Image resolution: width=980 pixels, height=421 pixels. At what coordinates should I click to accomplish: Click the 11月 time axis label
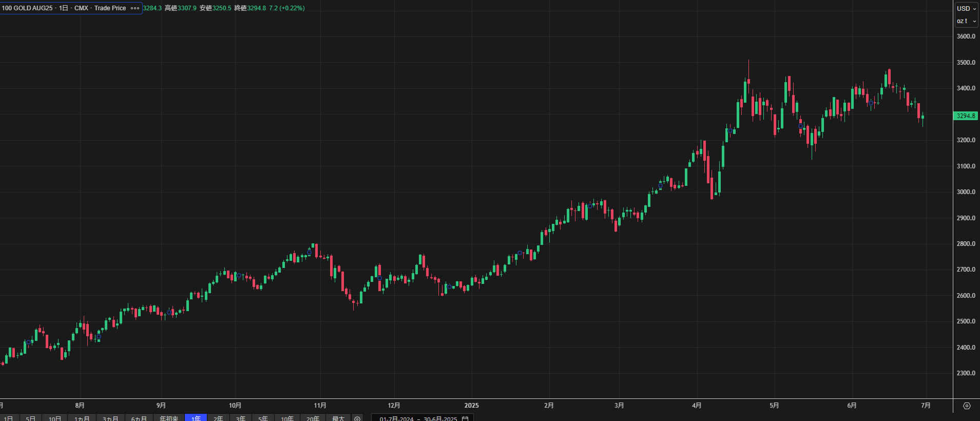320,406
